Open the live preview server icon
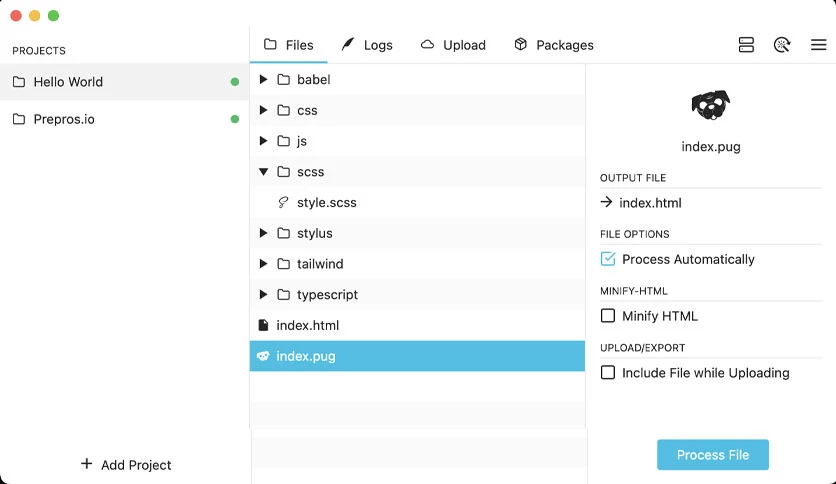 coord(746,45)
